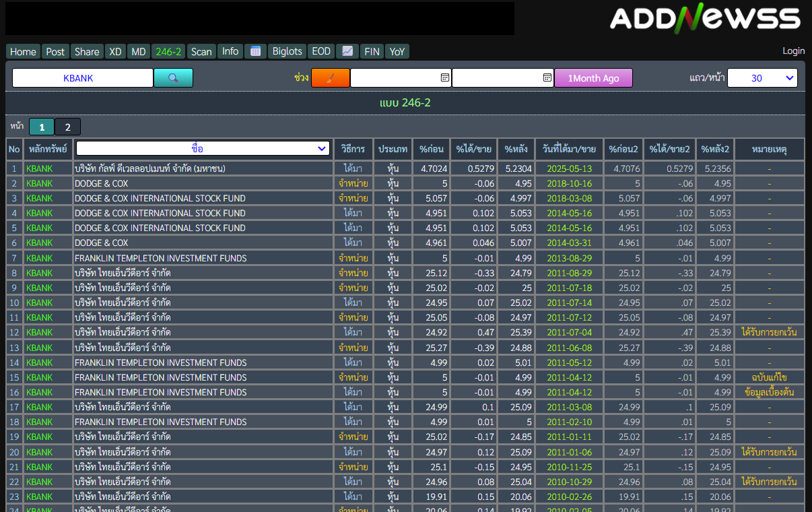Select page 1 button
This screenshot has width=812, height=512.
(42, 127)
